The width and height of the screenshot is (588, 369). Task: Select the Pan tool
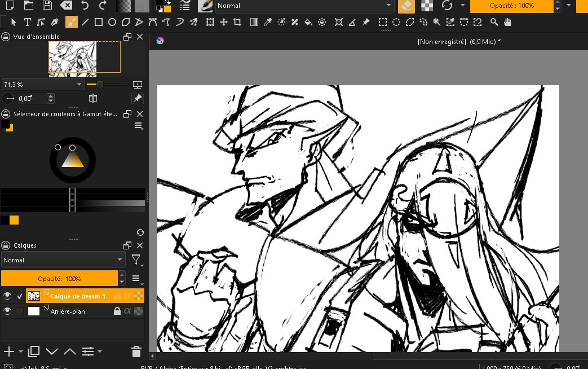[508, 22]
